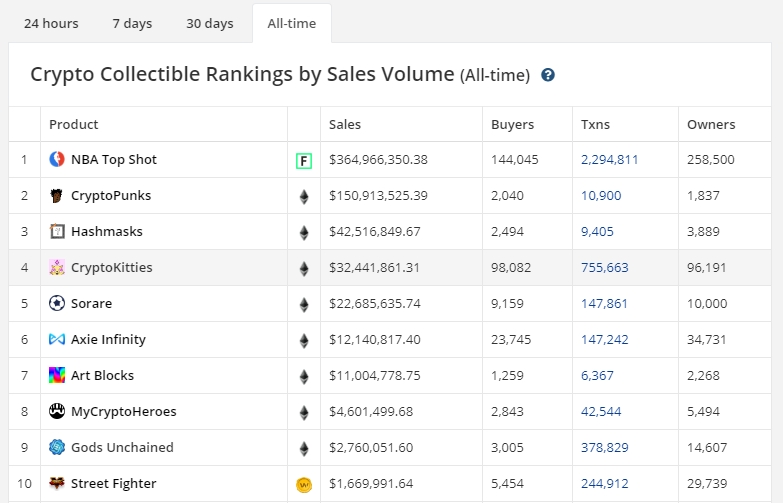Open 378,829 transactions link
The width and height of the screenshot is (783, 503).
605,447
